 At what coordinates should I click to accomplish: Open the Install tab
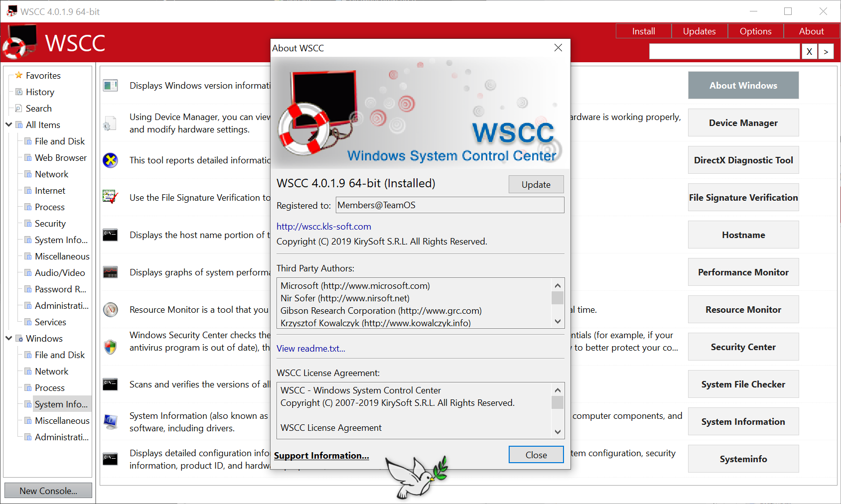click(x=644, y=31)
